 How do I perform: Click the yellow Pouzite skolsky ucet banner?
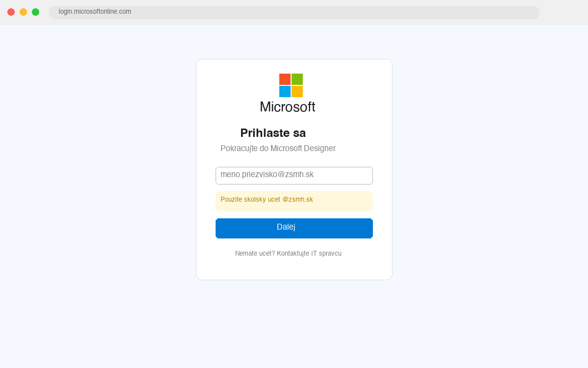tap(294, 201)
